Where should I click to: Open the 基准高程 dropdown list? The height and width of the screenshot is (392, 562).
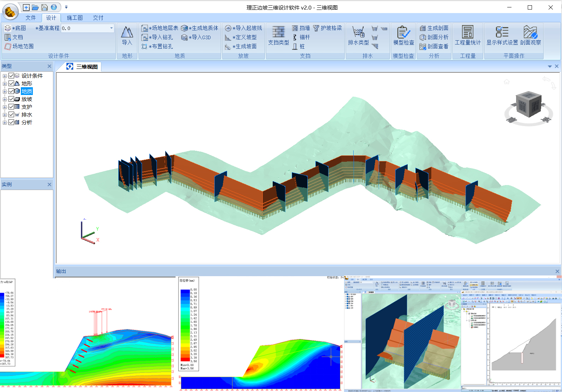pyautogui.click(x=111, y=28)
